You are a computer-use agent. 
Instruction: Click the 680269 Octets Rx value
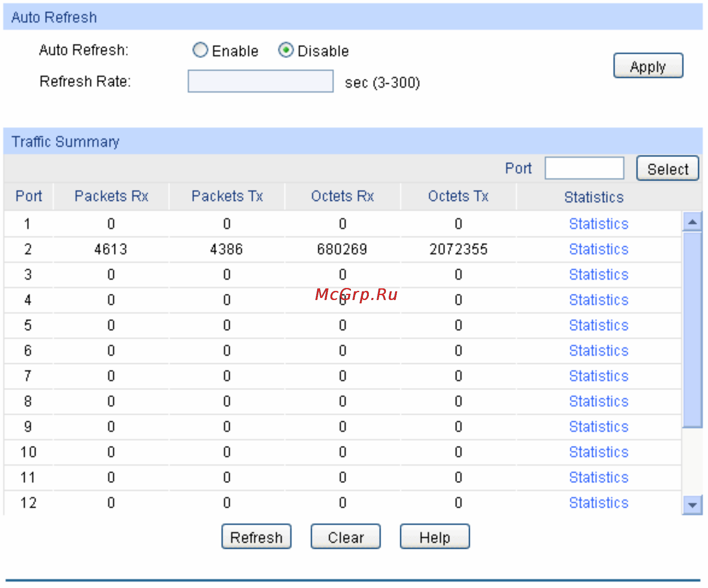click(342, 249)
